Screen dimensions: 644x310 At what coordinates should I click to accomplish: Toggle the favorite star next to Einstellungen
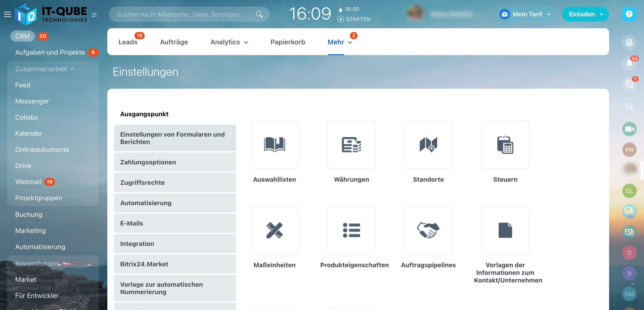(x=188, y=73)
